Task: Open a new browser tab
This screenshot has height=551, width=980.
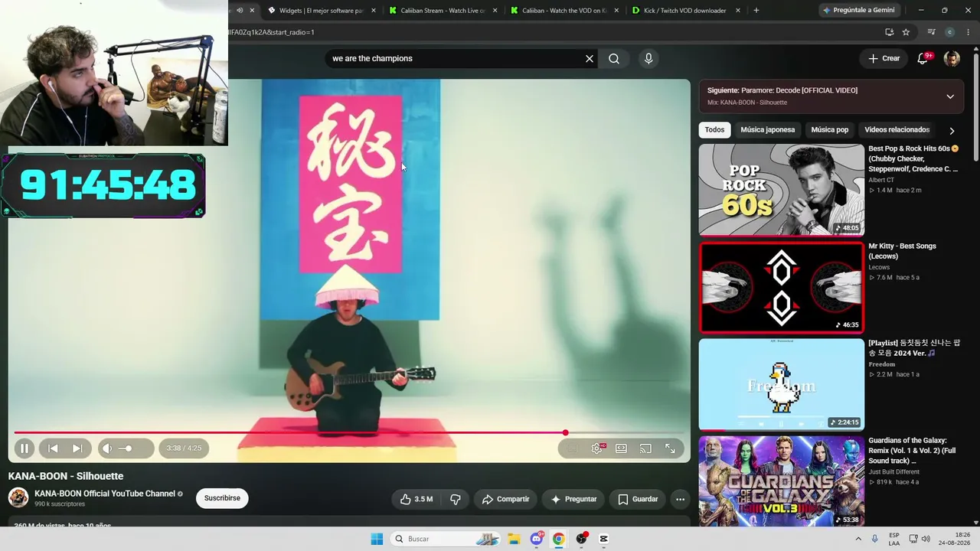Action: 756,11
